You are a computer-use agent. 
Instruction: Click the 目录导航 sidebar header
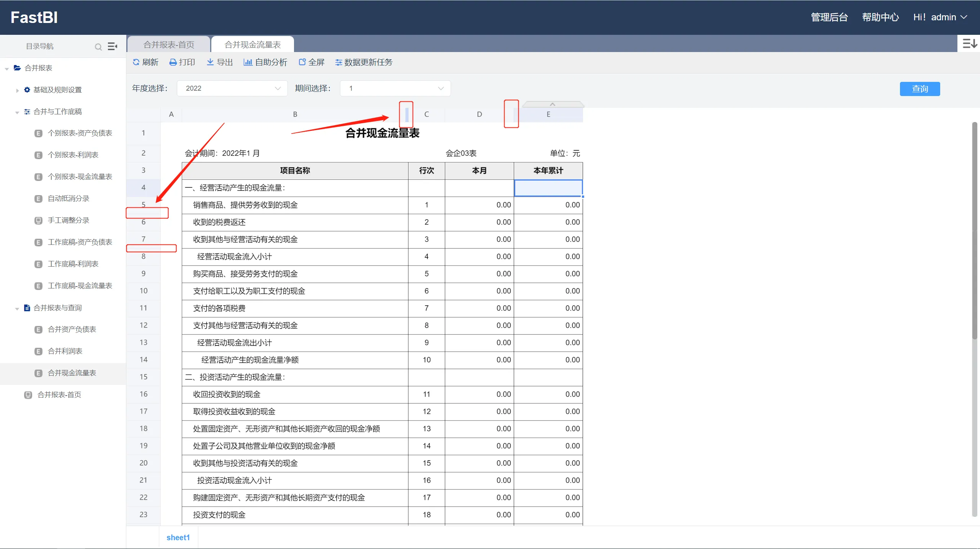pyautogui.click(x=40, y=46)
